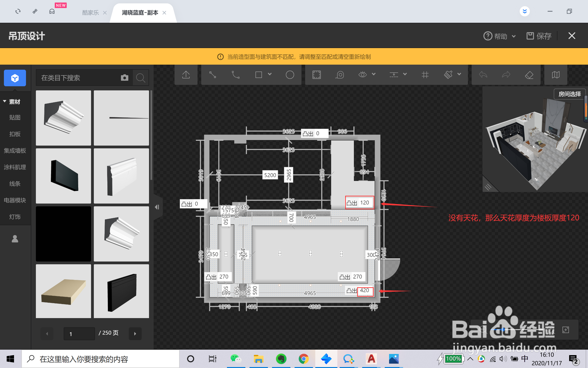The image size is (588, 368).
Task: Open the 集成墙板 category
Action: 15,151
